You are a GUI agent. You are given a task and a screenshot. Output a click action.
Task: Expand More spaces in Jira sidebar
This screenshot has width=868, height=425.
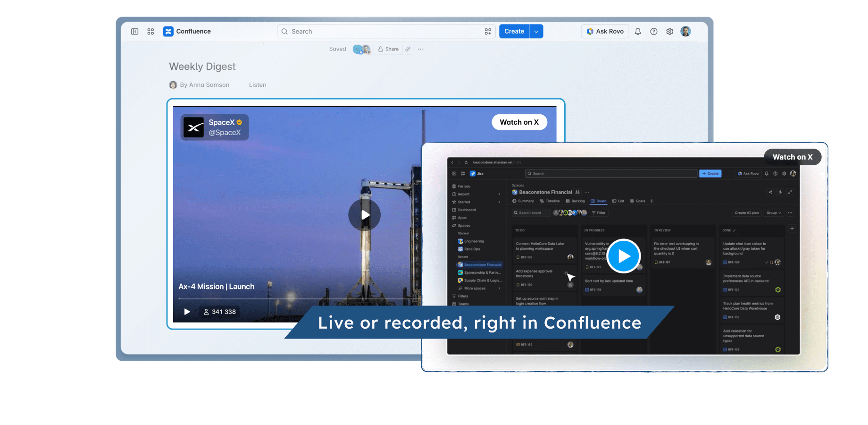point(499,289)
